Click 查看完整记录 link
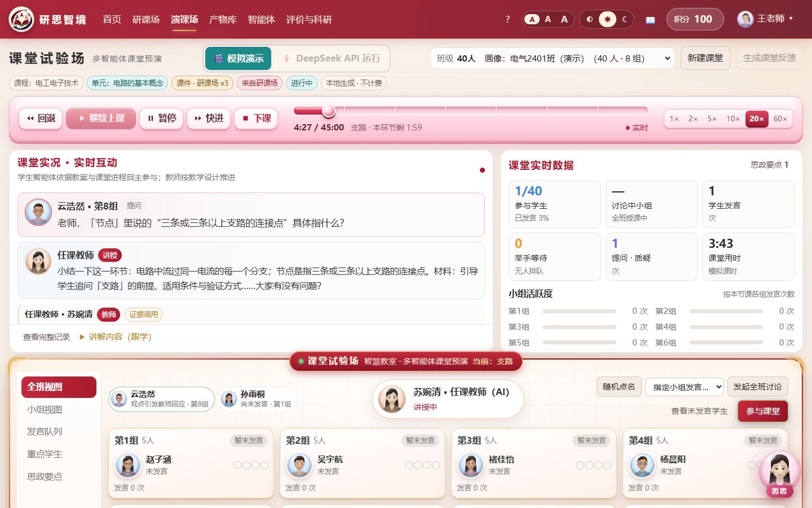812x508 pixels. (47, 337)
